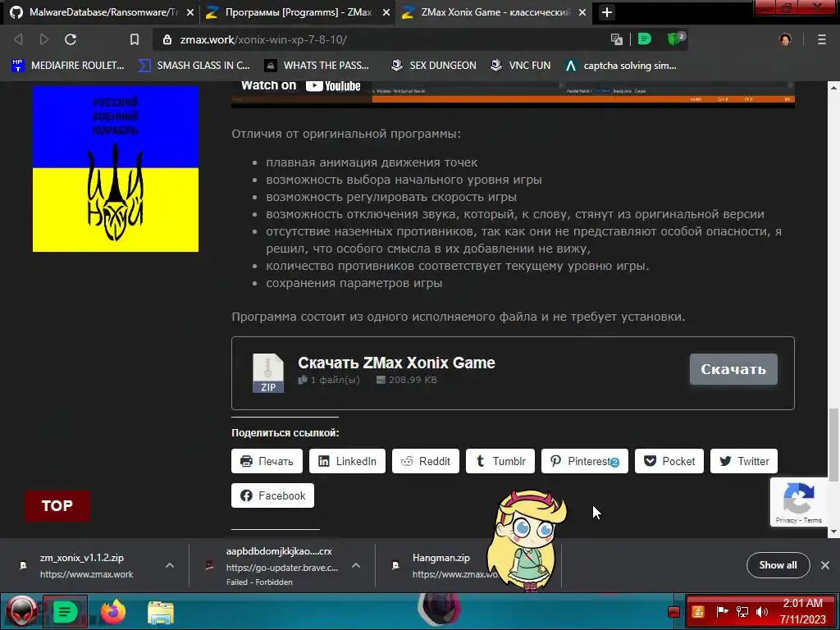
Task: Open MEDIAFIRE ROULET... bookmark
Action: pos(68,66)
